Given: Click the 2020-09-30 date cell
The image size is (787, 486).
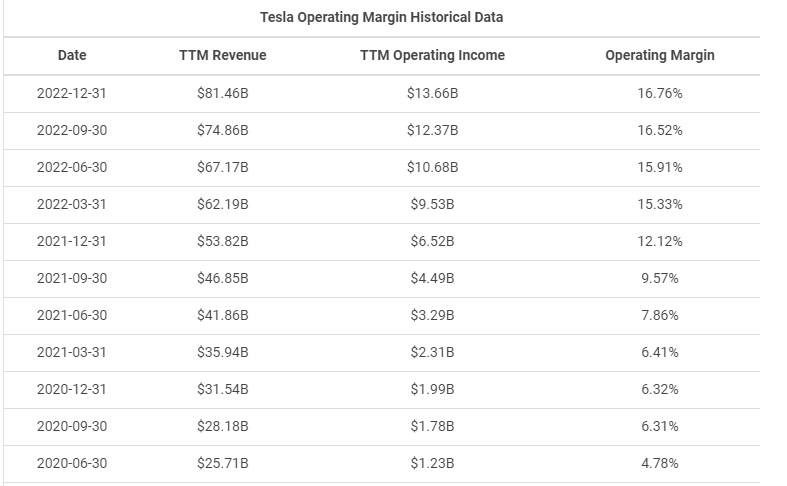Looking at the screenshot, I should (72, 427).
